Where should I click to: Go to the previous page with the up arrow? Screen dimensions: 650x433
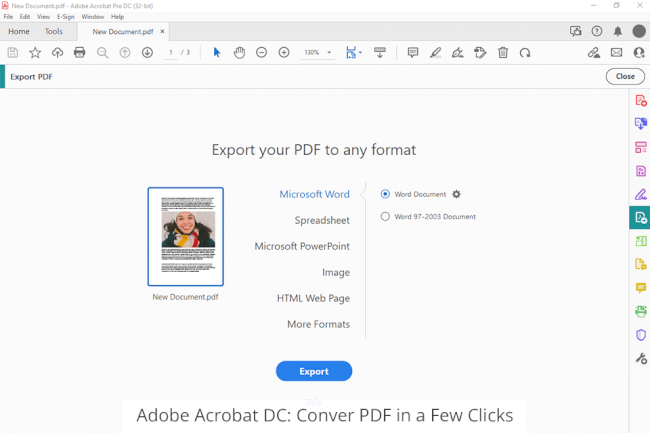point(125,53)
